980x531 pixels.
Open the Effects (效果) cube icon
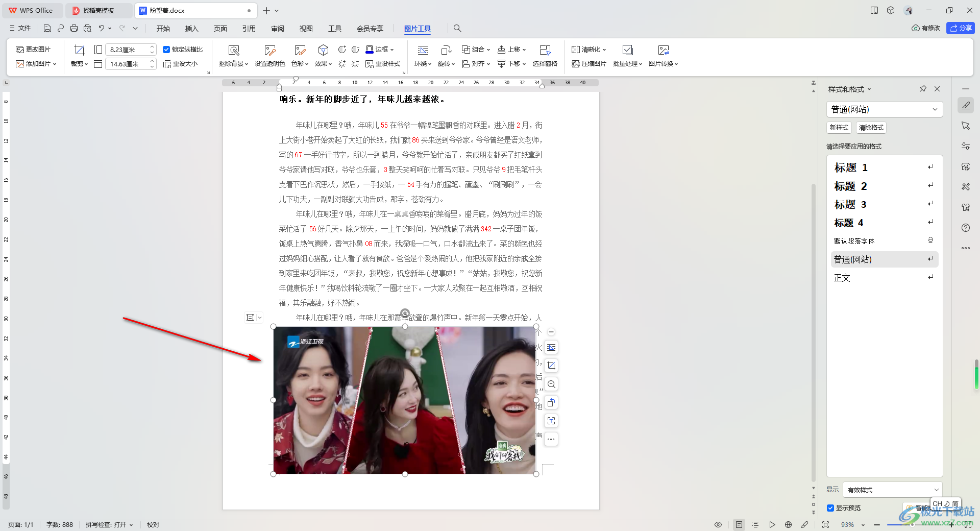pos(323,50)
